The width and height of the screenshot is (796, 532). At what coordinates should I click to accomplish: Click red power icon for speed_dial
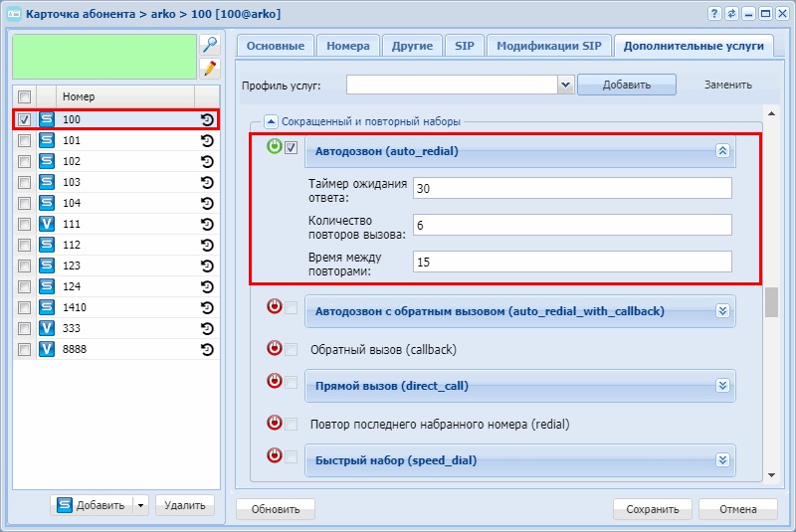coord(275,455)
